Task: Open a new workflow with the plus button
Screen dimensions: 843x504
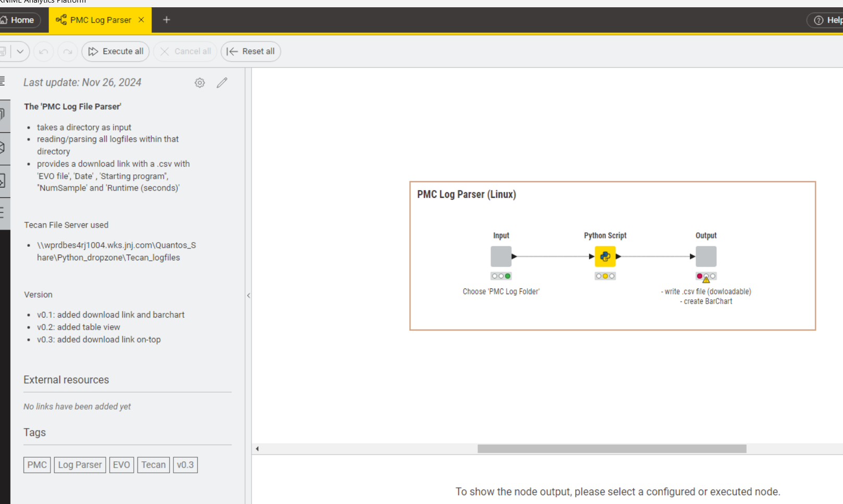Action: [x=166, y=20]
